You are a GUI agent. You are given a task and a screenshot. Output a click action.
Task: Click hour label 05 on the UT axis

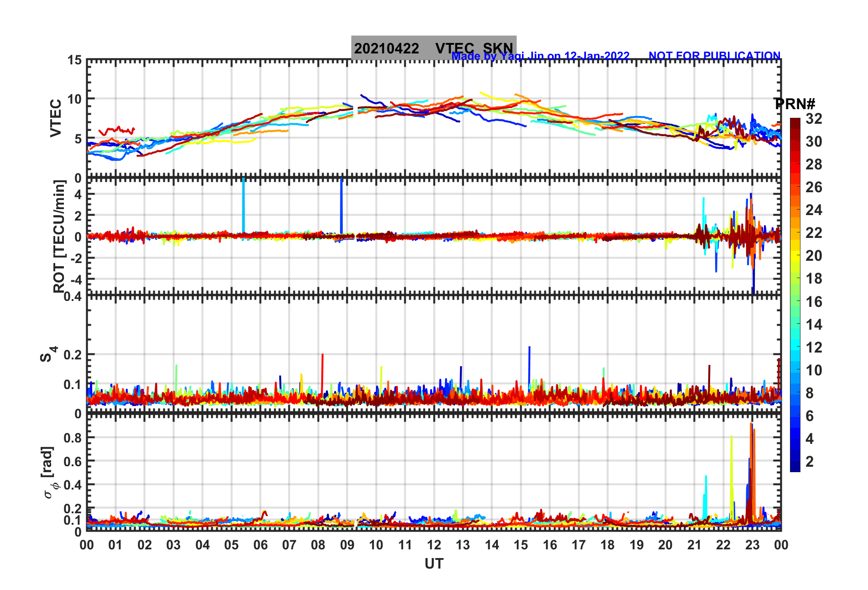pos(231,545)
